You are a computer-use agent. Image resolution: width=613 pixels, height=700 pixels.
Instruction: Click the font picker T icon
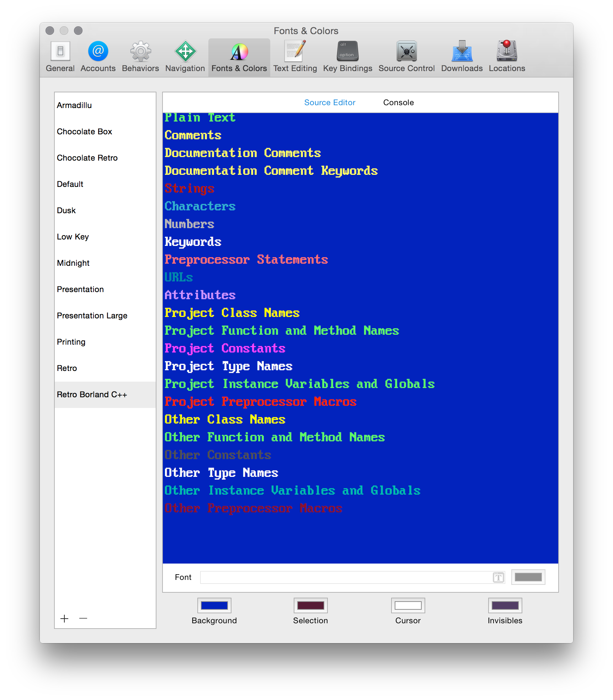(499, 577)
